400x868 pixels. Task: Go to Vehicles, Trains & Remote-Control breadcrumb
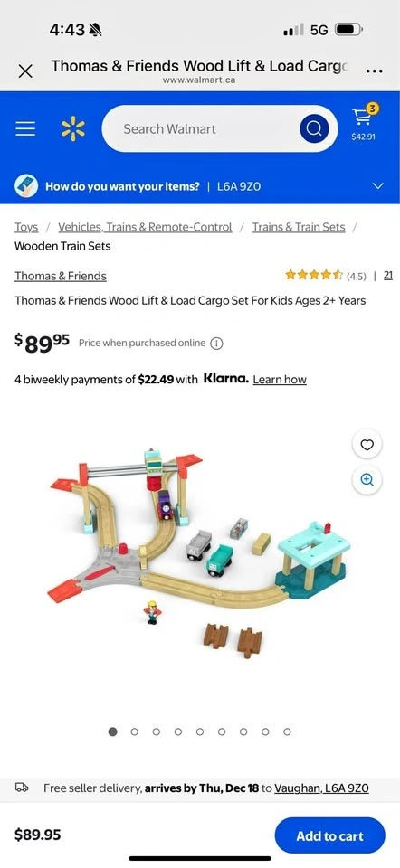[145, 227]
